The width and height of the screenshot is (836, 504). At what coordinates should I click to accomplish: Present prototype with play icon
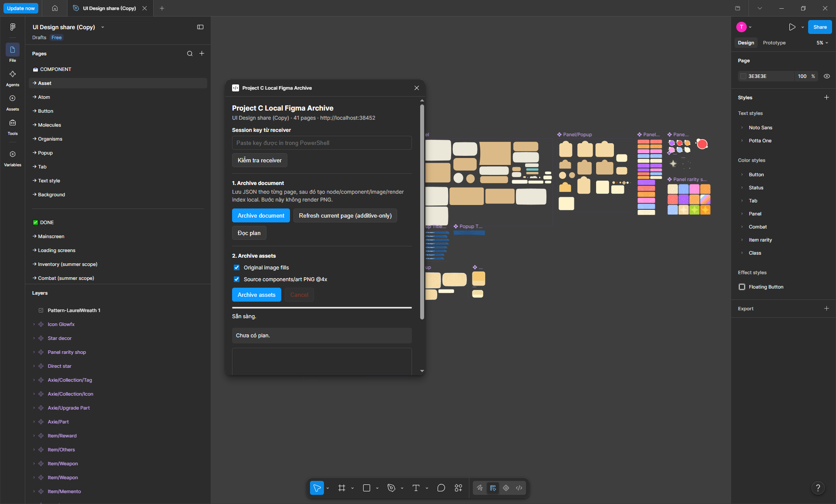tap(792, 27)
